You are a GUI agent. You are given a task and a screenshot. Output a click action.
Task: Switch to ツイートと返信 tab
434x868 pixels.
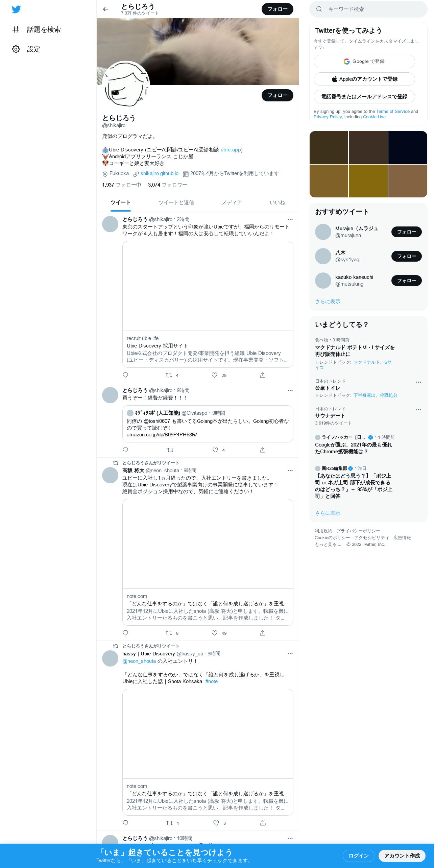pos(176,202)
